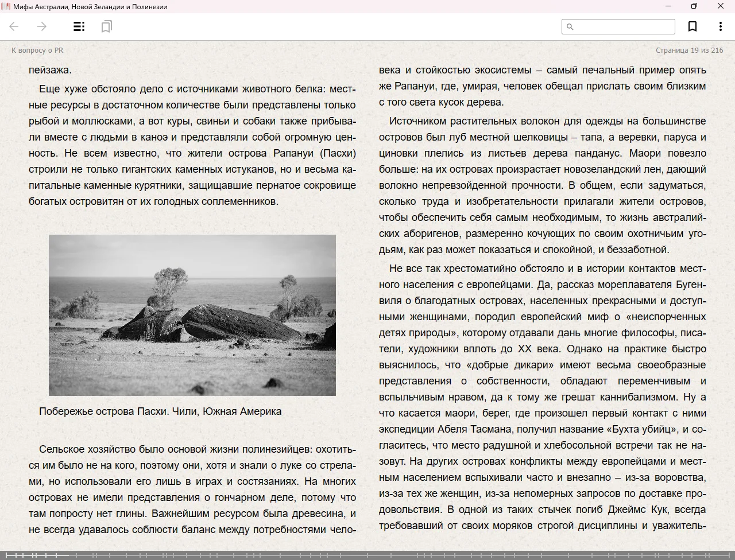735x560 pixels.
Task: Click inside the book search field
Action: 624,26
